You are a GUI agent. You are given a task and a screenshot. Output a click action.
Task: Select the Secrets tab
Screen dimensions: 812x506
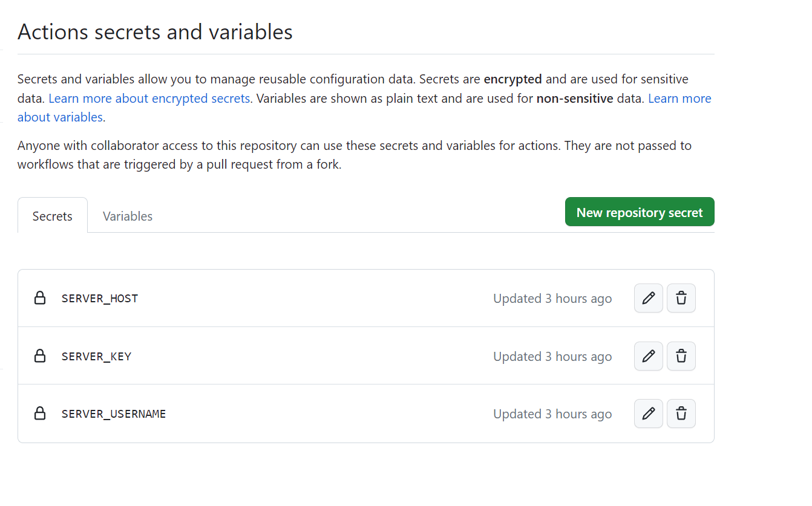click(53, 216)
